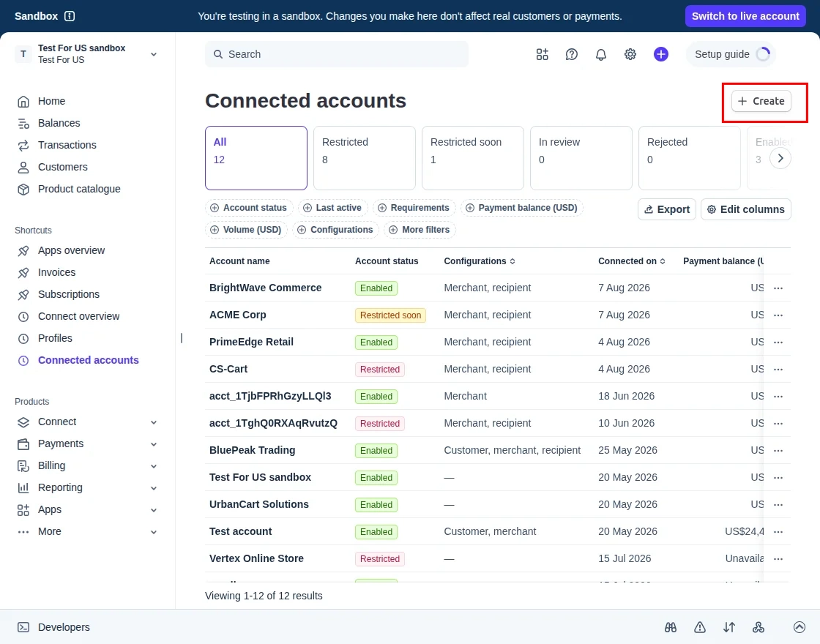Open row menu for CS-Cart
Screen dimensions: 820x644
[778, 370]
